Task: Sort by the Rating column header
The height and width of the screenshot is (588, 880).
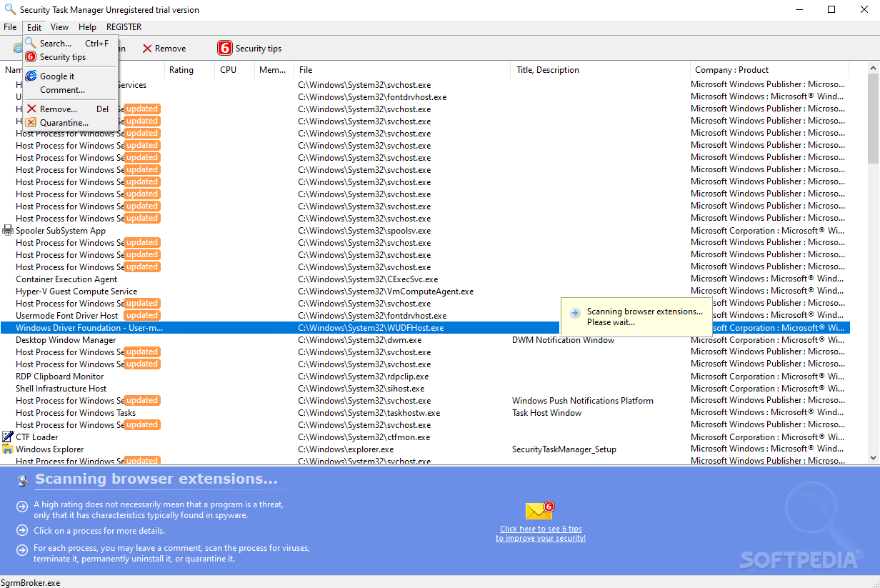Action: pyautogui.click(x=189, y=70)
